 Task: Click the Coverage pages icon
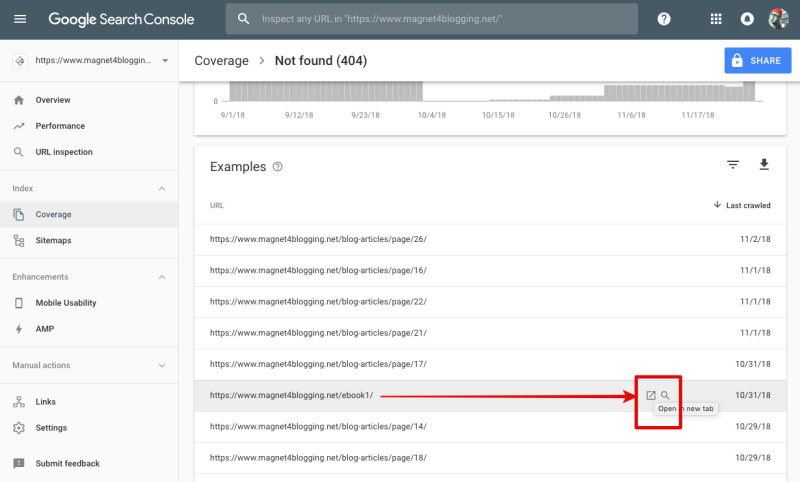pos(19,215)
